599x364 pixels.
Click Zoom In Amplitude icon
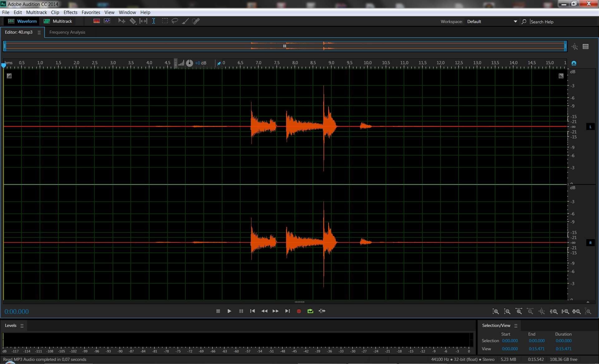[495, 311]
